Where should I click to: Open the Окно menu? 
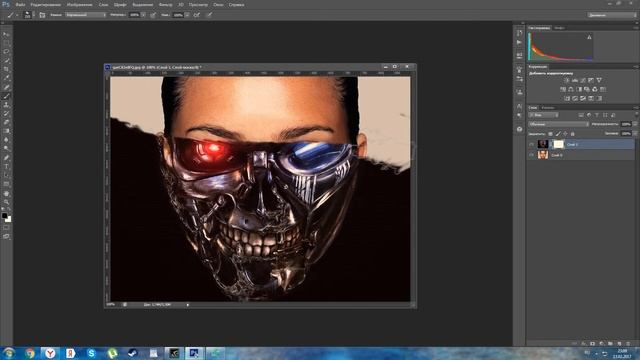[218, 5]
